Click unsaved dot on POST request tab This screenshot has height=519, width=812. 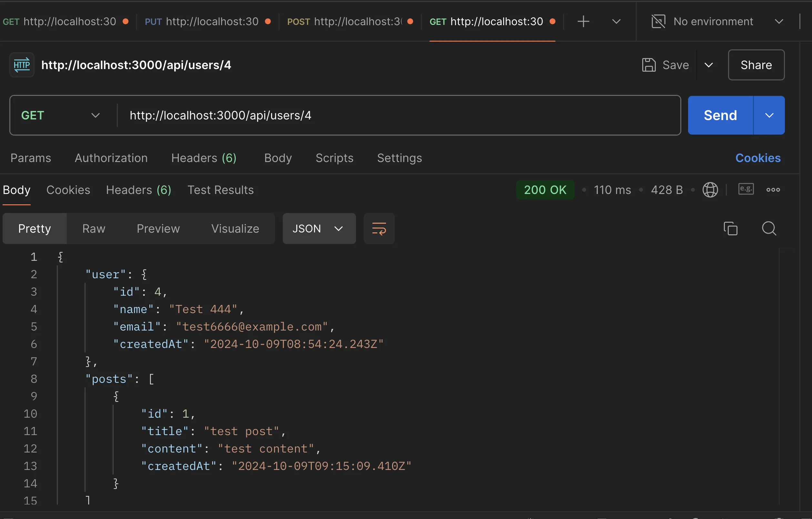[x=411, y=22]
